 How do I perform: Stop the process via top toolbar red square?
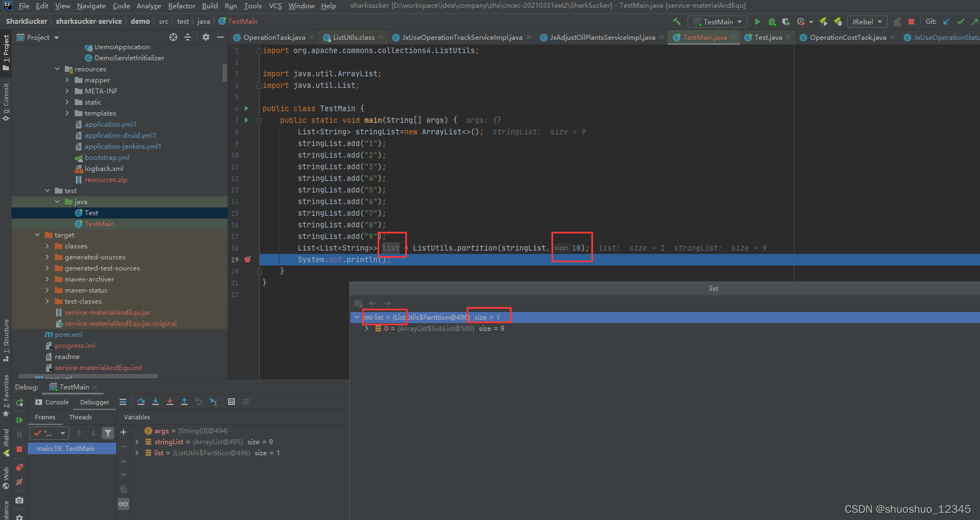[911, 22]
